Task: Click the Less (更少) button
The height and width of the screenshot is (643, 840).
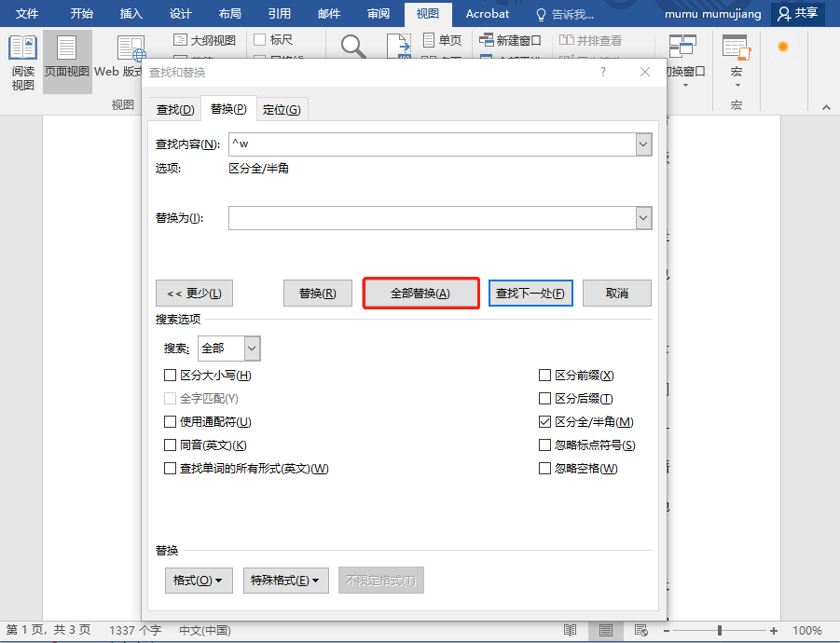Action: point(195,293)
